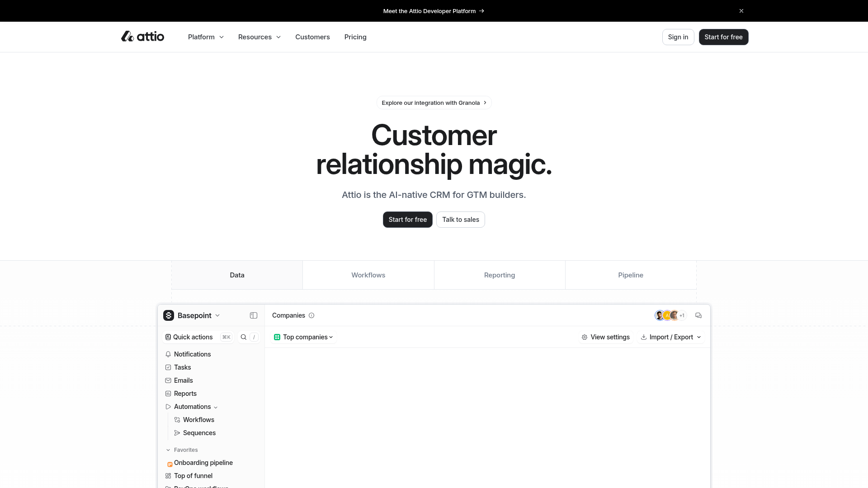
Task: Select Tasks in the sidebar
Action: [182, 367]
